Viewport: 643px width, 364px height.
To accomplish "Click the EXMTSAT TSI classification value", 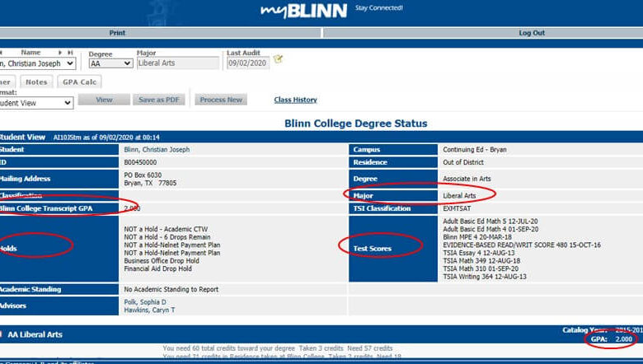I will click(x=457, y=208).
